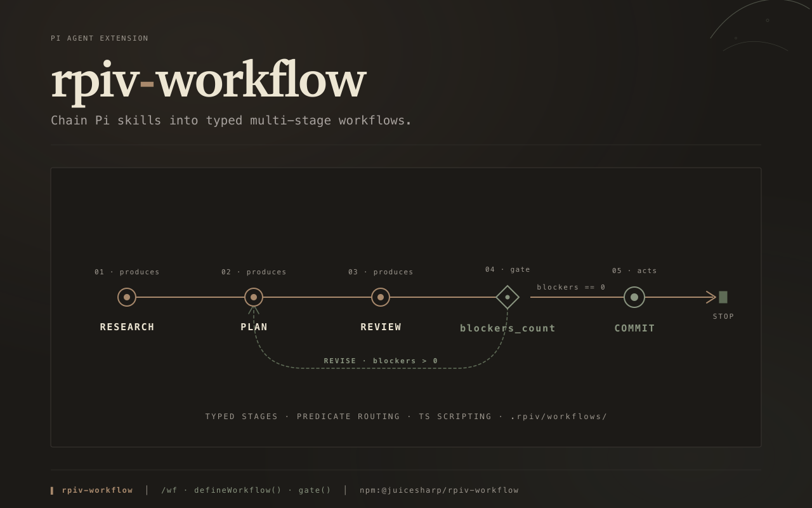Click the COMMIT stage label
This screenshot has width=812, height=508.
pos(634,328)
